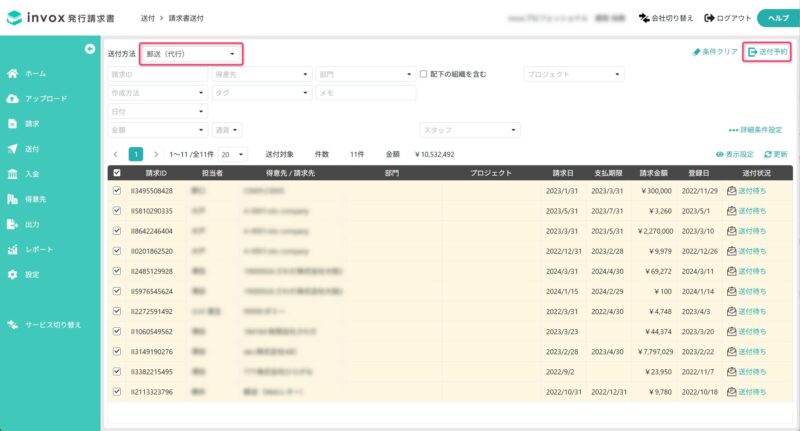
Task: Expand the 得意先 filter dropdown
Action: click(261, 74)
